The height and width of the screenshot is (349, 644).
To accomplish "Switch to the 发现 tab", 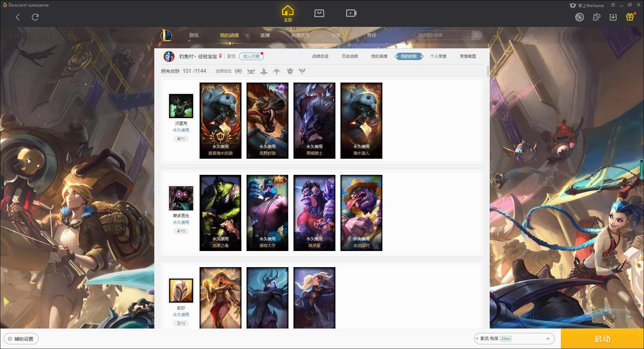I will coord(336,35).
